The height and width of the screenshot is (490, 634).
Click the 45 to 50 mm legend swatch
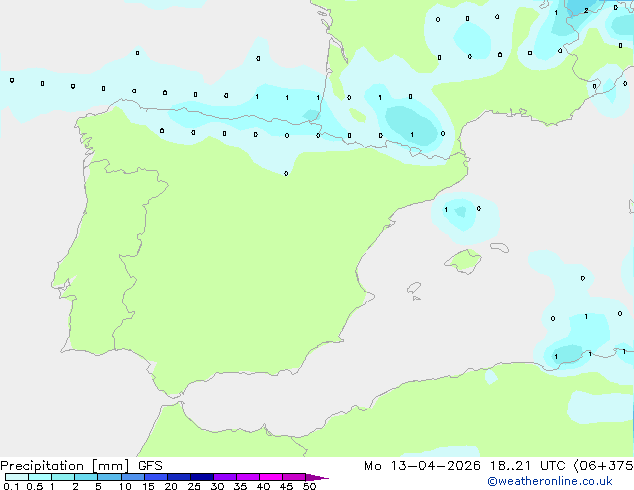pos(294,477)
